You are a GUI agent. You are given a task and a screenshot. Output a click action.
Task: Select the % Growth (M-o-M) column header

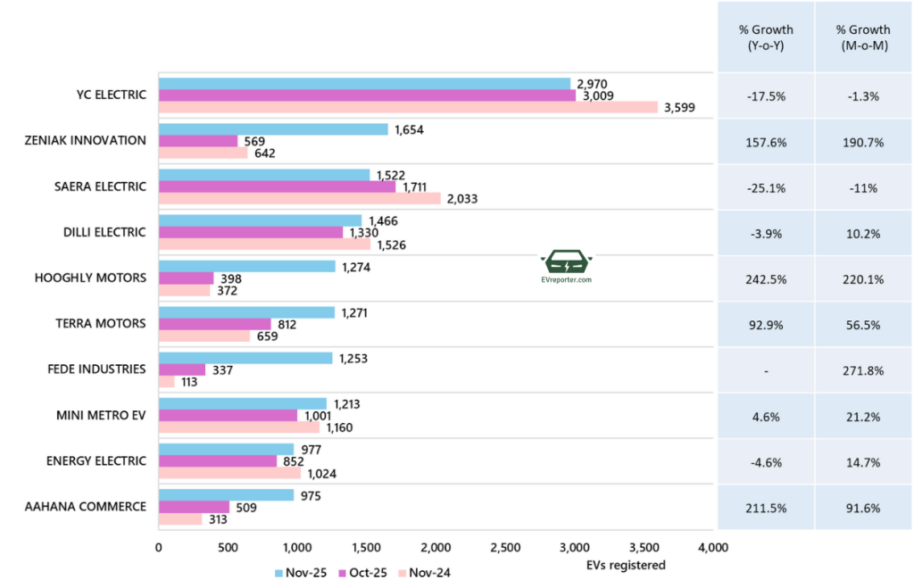click(863, 37)
